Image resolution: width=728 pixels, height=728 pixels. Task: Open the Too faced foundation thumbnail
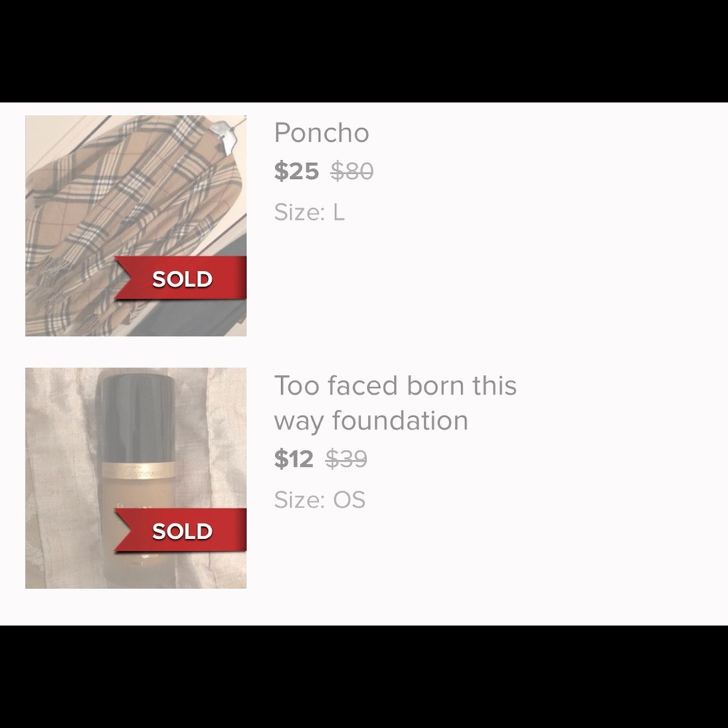(135, 477)
